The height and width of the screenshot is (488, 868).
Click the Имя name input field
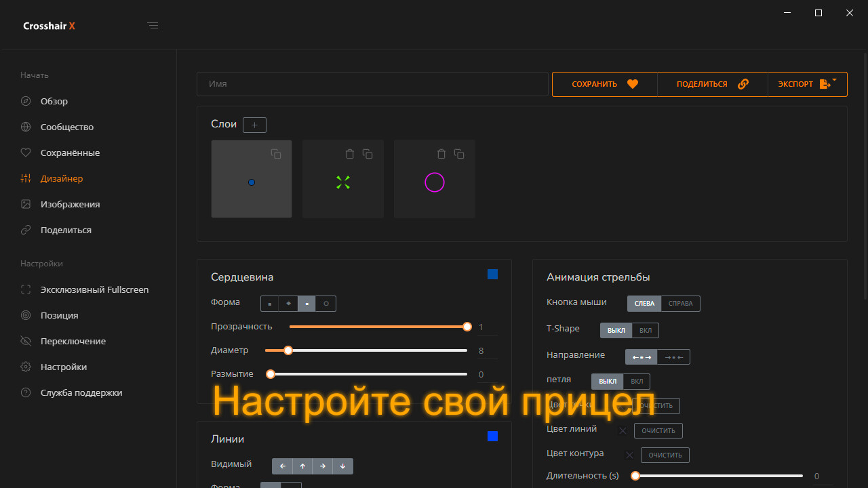pos(372,84)
